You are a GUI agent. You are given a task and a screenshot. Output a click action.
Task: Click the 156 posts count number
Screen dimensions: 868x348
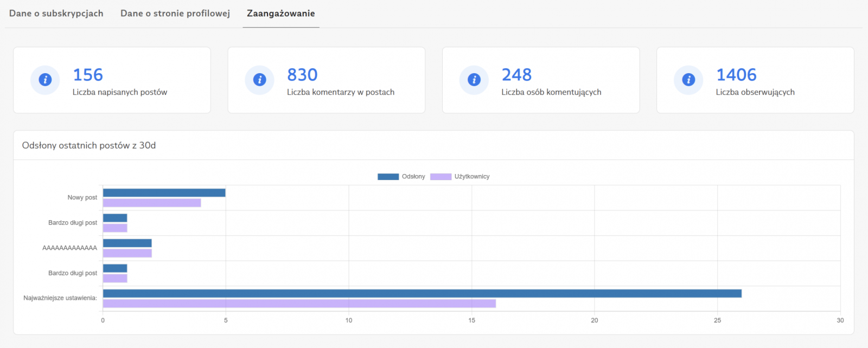(88, 75)
